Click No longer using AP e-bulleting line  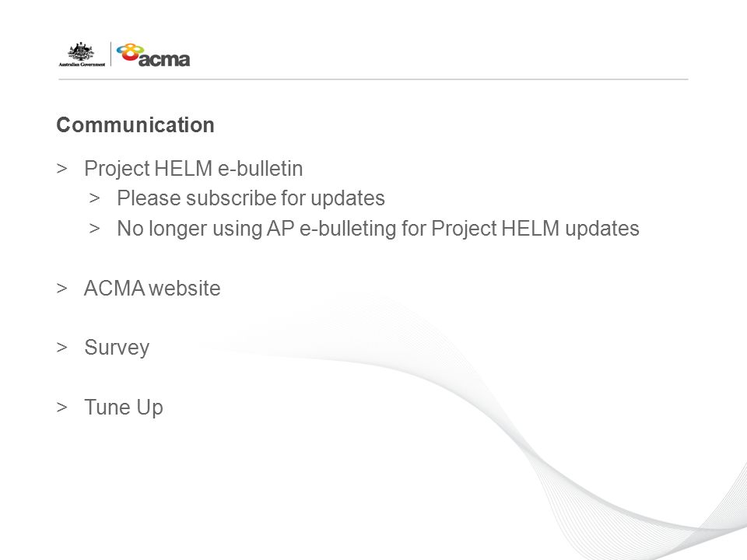[x=378, y=228]
